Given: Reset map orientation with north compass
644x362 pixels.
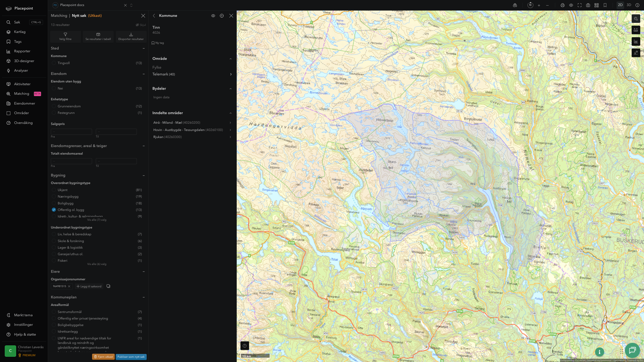Looking at the screenshot, I should pyautogui.click(x=530, y=5).
